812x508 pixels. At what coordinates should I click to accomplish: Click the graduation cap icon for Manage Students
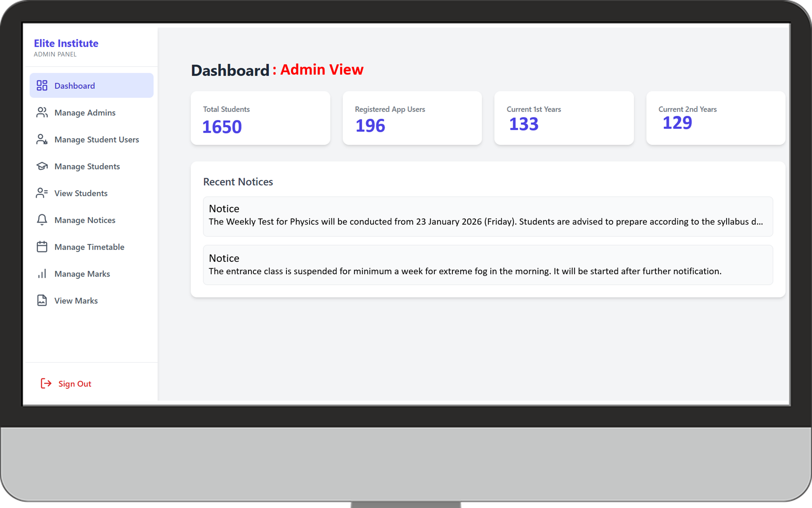[42, 166]
